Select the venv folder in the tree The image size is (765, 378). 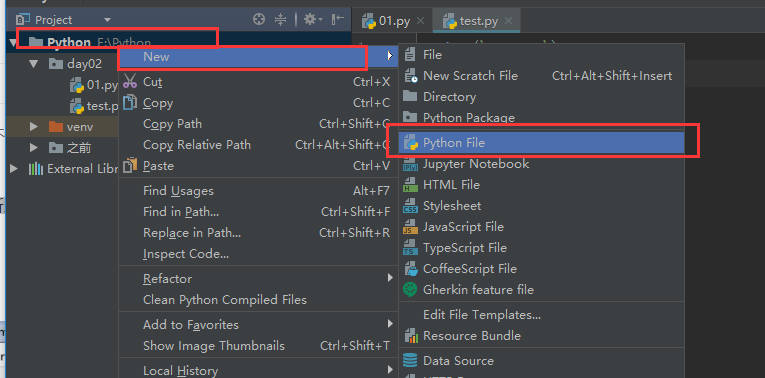coord(71,127)
